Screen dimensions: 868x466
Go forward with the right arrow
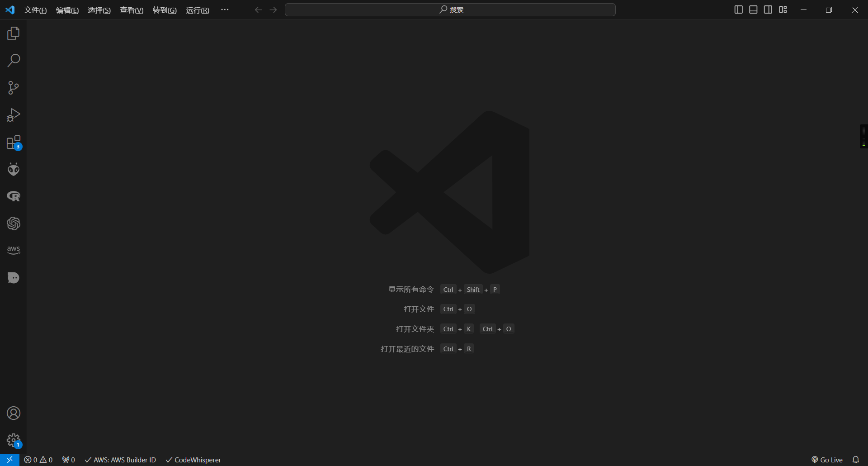click(x=273, y=10)
